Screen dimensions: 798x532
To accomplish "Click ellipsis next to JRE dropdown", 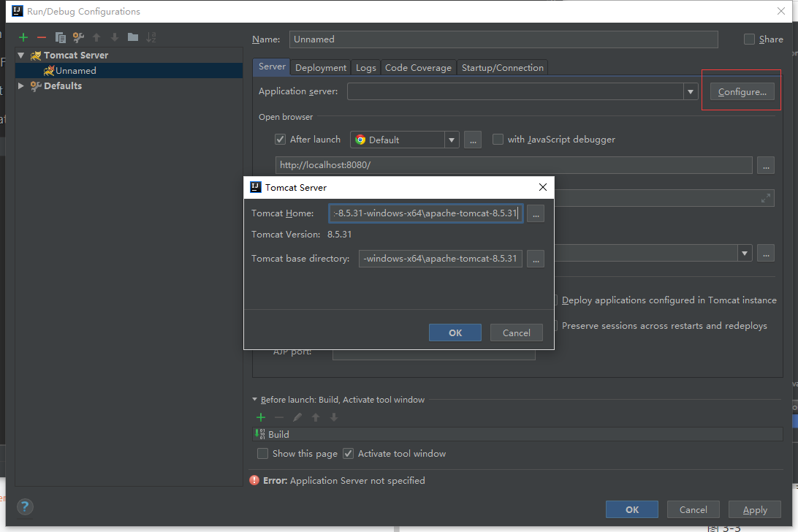I will coord(766,254).
